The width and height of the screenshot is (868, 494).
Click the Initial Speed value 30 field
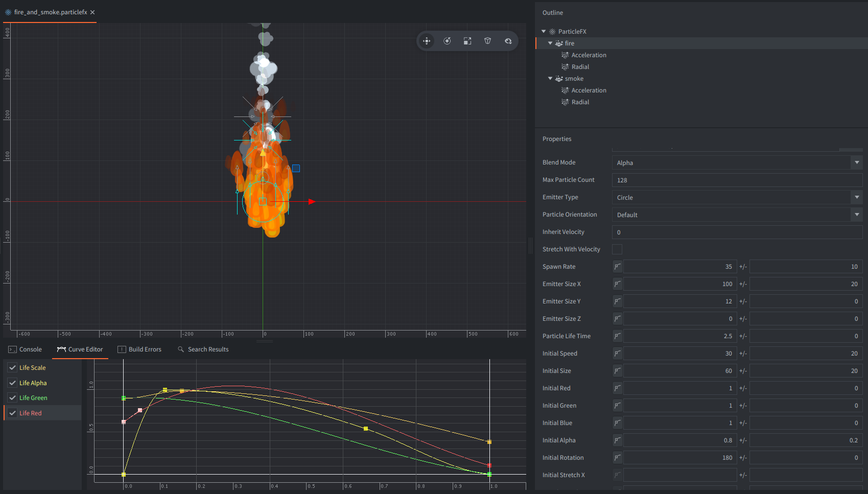point(680,354)
